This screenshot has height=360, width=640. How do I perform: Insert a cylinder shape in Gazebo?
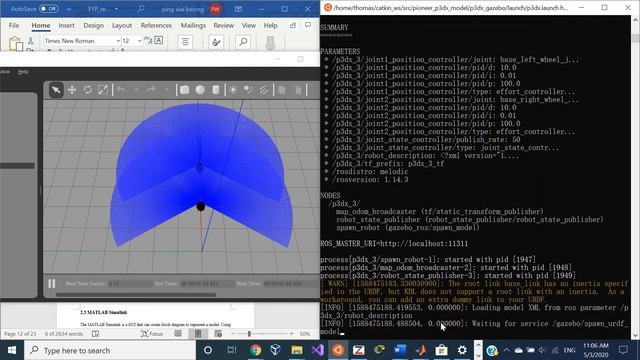click(216, 90)
